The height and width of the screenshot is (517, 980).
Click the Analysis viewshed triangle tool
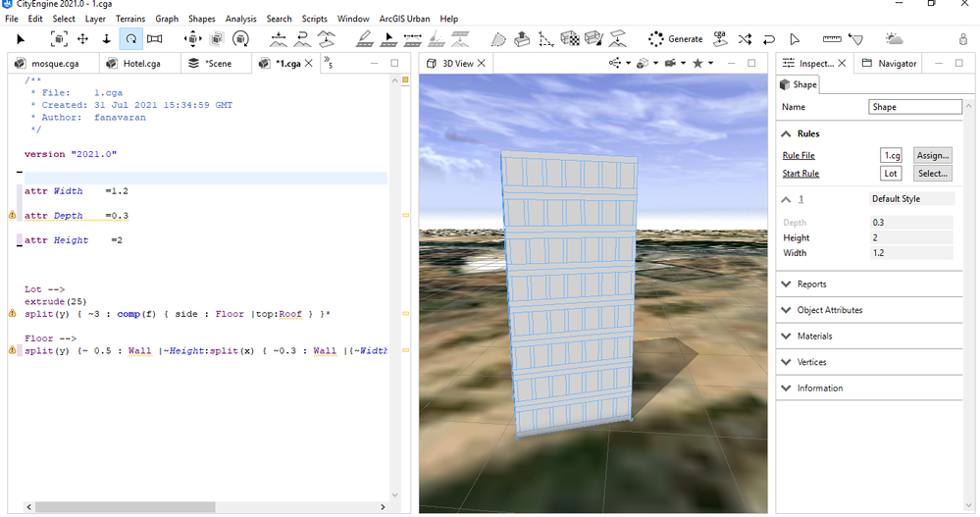click(x=855, y=39)
